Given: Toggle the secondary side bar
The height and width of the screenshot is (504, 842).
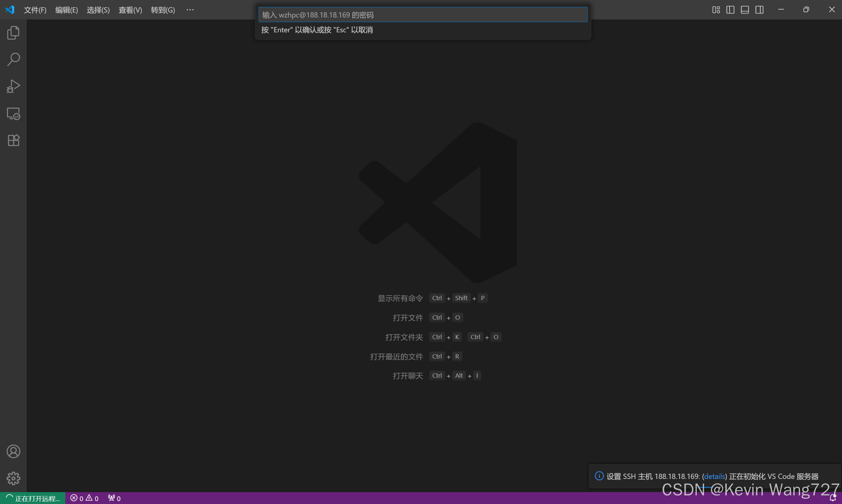Looking at the screenshot, I should click(x=760, y=10).
